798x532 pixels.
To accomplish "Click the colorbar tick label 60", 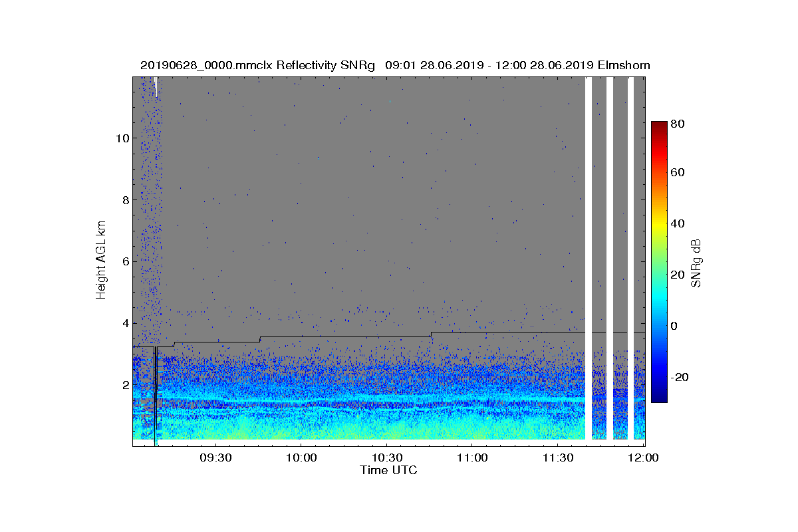I will click(x=678, y=173).
